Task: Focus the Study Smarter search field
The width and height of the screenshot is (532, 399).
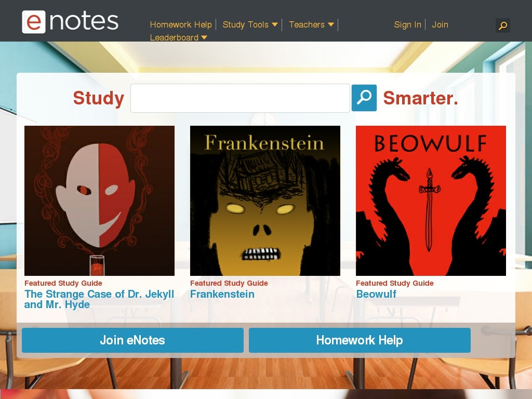Action: [240, 98]
